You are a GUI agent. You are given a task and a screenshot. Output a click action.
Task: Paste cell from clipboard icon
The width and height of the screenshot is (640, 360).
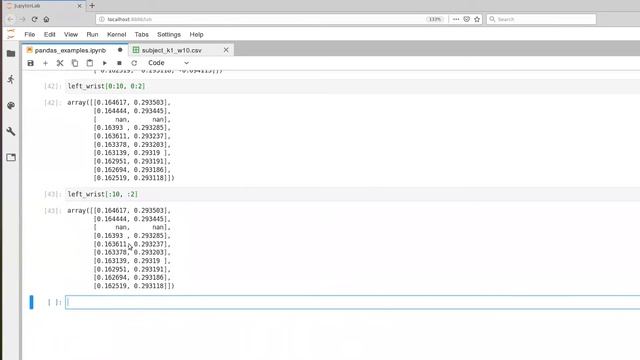click(x=90, y=63)
